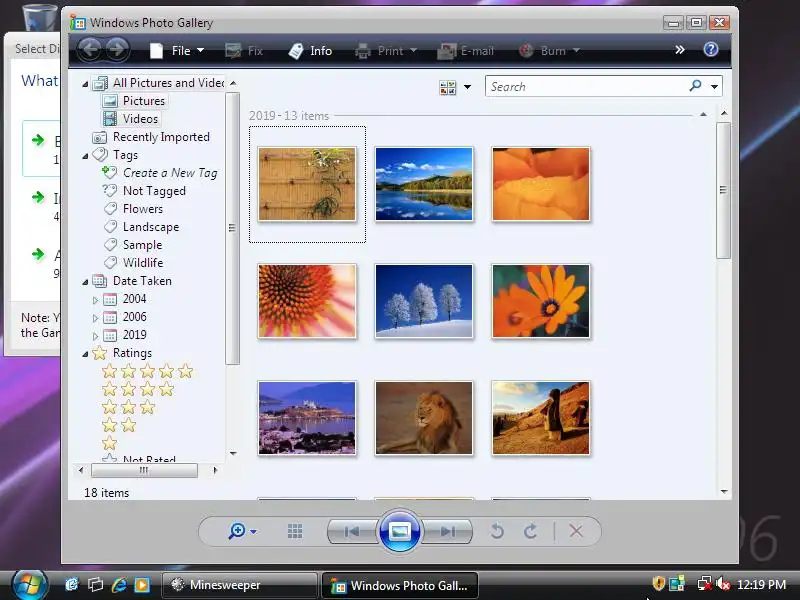Viewport: 800px width, 600px height.
Task: Open Recently Imported
Action: pos(151,137)
